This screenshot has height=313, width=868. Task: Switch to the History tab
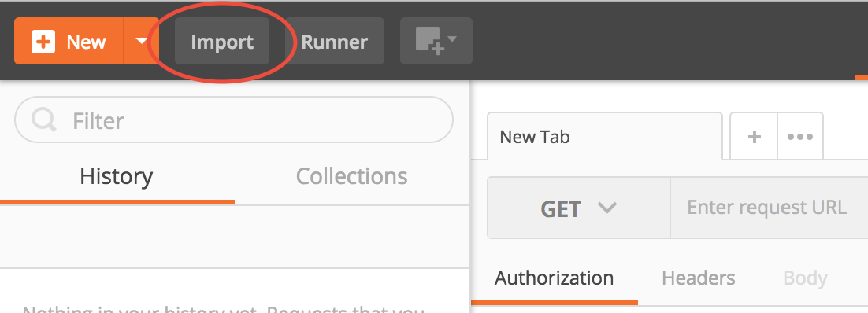tap(117, 176)
